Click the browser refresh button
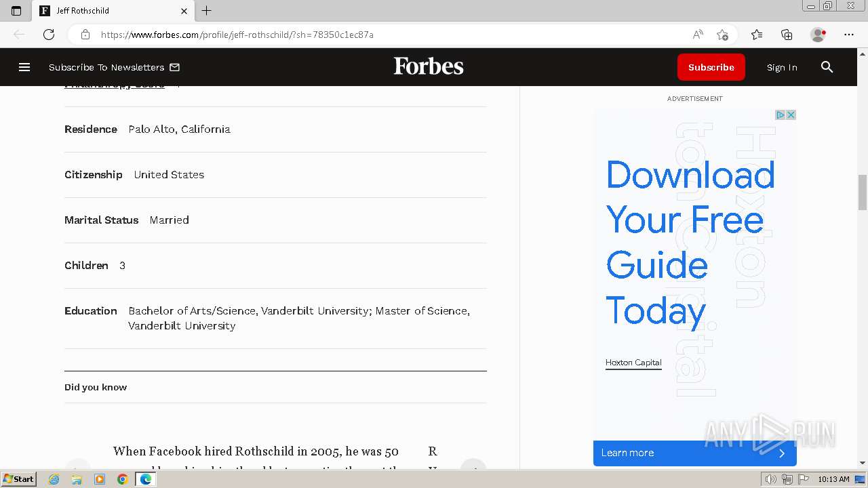 49,35
